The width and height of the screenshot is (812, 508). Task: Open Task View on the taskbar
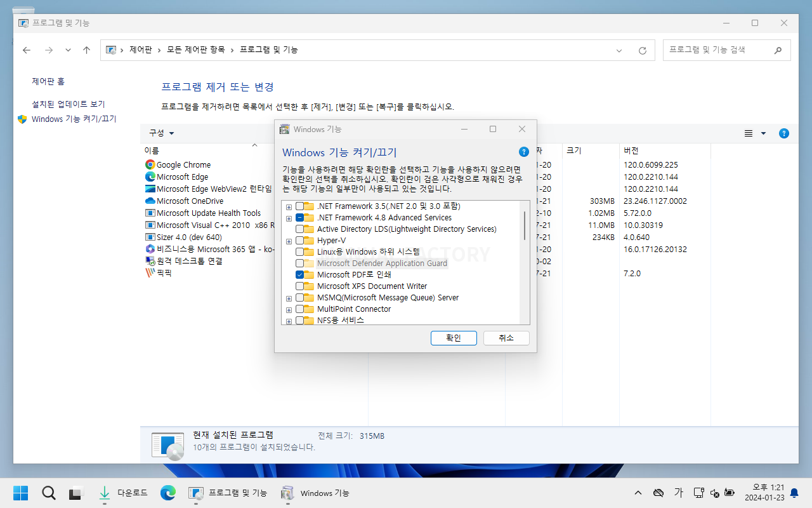coord(76,493)
